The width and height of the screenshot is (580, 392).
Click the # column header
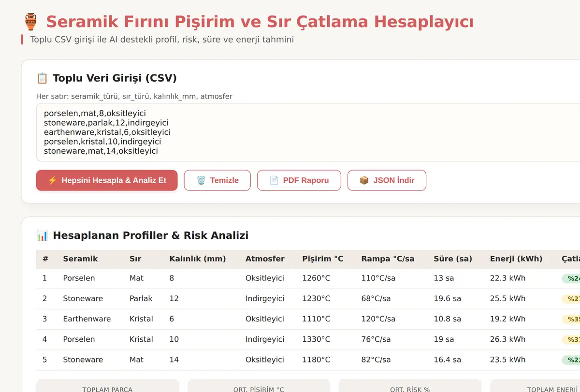coord(45,259)
